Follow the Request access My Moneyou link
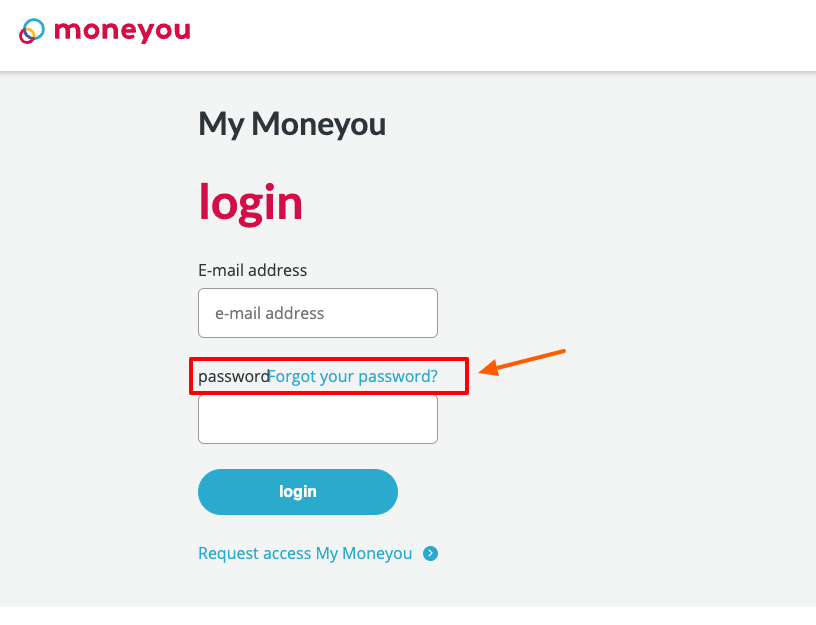 tap(305, 553)
